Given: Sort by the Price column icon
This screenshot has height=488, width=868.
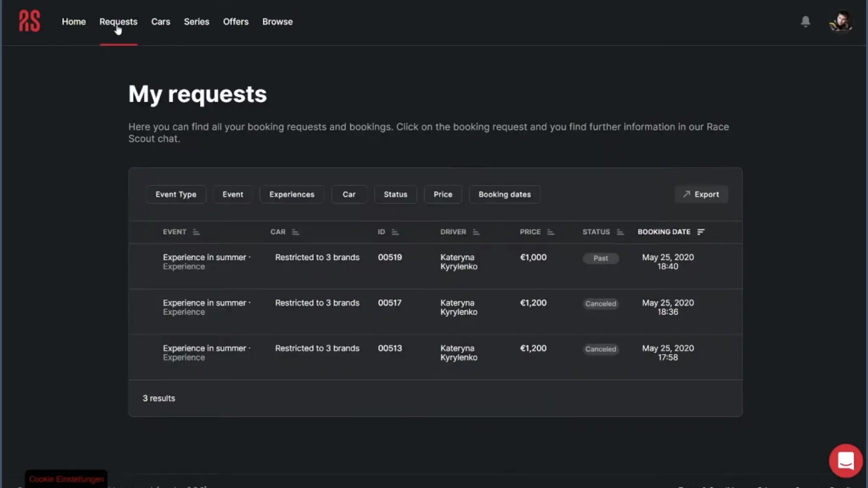Looking at the screenshot, I should pos(551,232).
